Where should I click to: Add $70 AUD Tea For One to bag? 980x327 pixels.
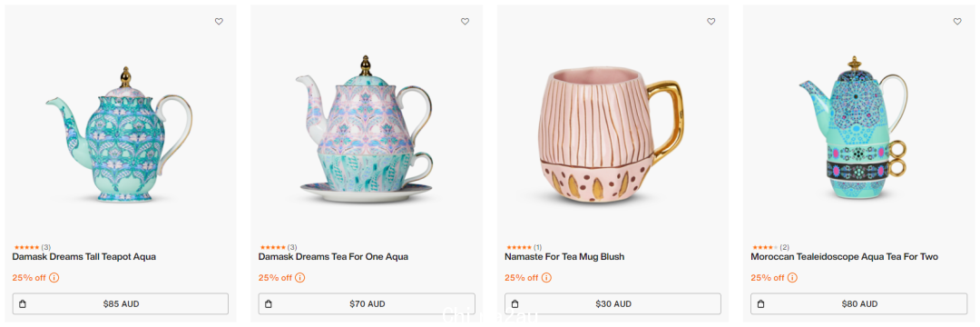tap(367, 304)
